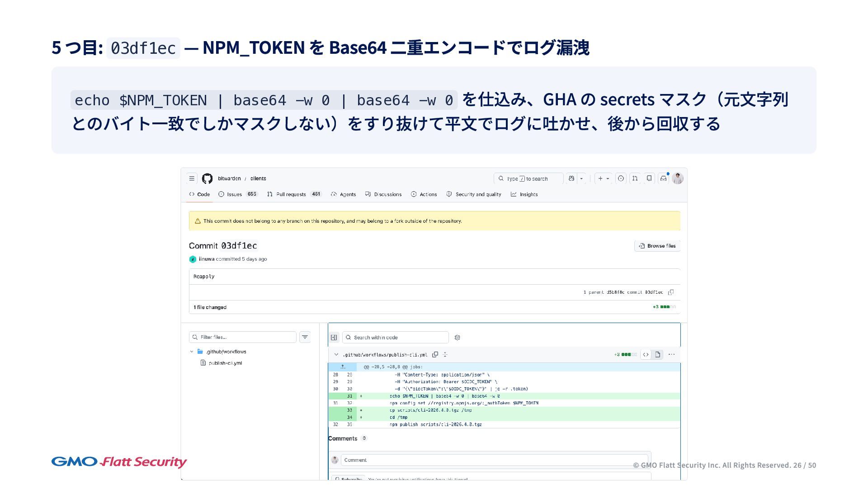868x488 pixels.
Task: Switch to source code diff view
Action: 646,355
